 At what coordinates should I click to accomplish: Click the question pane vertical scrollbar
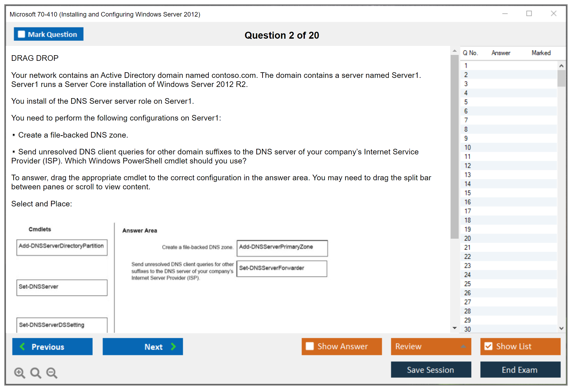coord(454,147)
